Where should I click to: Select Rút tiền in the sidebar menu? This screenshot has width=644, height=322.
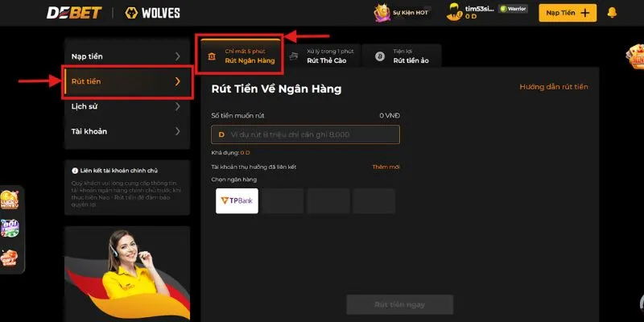pos(126,81)
